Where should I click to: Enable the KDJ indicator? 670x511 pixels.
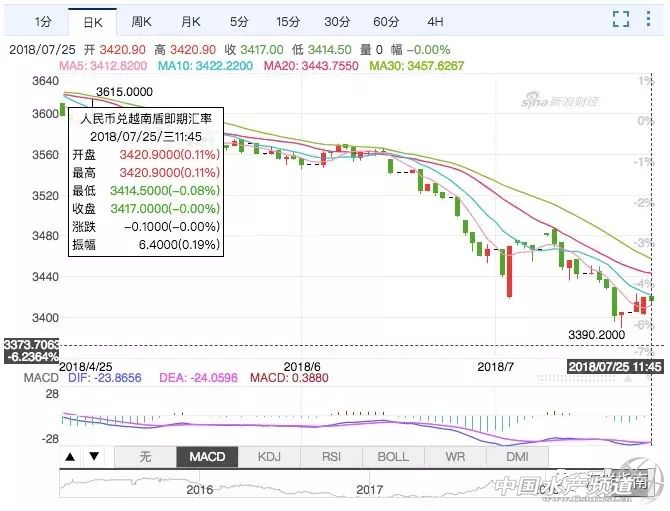point(269,457)
